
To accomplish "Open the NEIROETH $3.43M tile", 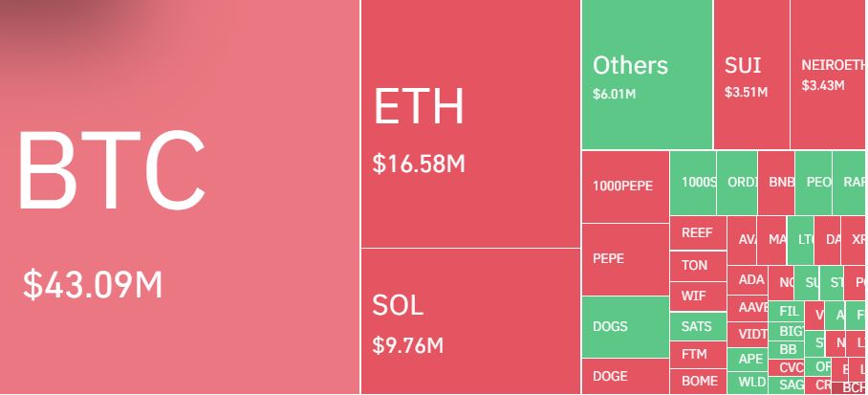I will (x=829, y=75).
